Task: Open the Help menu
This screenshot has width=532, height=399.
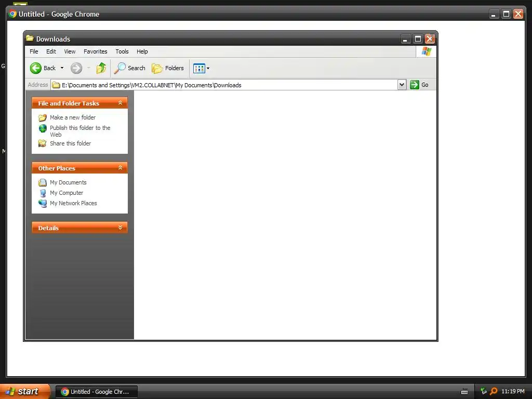Action: tap(142, 51)
